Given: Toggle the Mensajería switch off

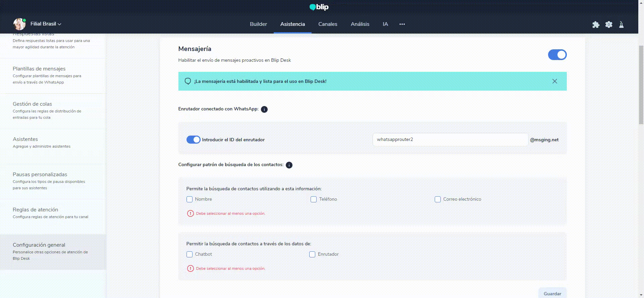Looking at the screenshot, I should 557,55.
